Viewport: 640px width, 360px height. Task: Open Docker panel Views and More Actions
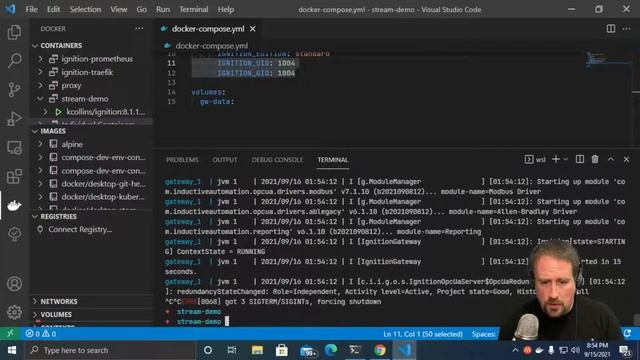tap(139, 29)
